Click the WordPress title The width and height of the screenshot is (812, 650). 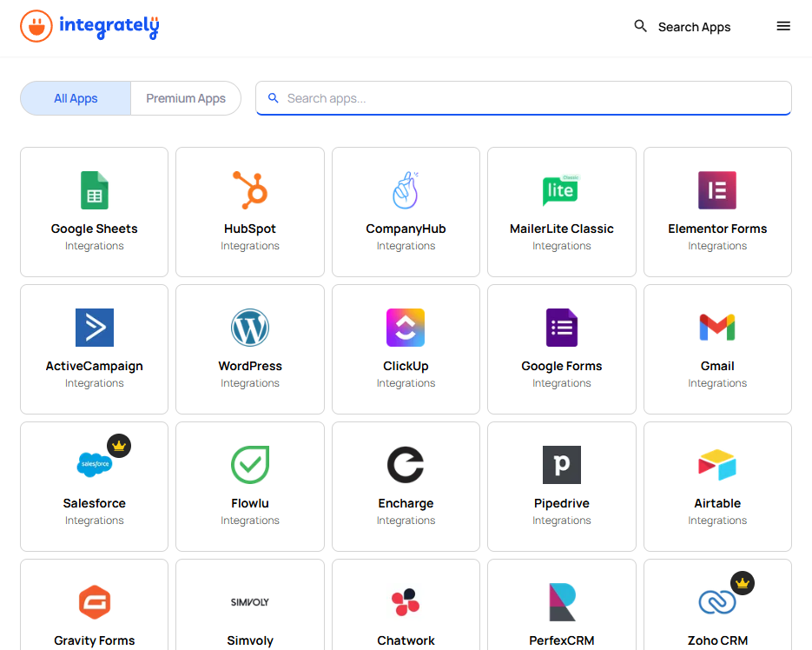[250, 366]
